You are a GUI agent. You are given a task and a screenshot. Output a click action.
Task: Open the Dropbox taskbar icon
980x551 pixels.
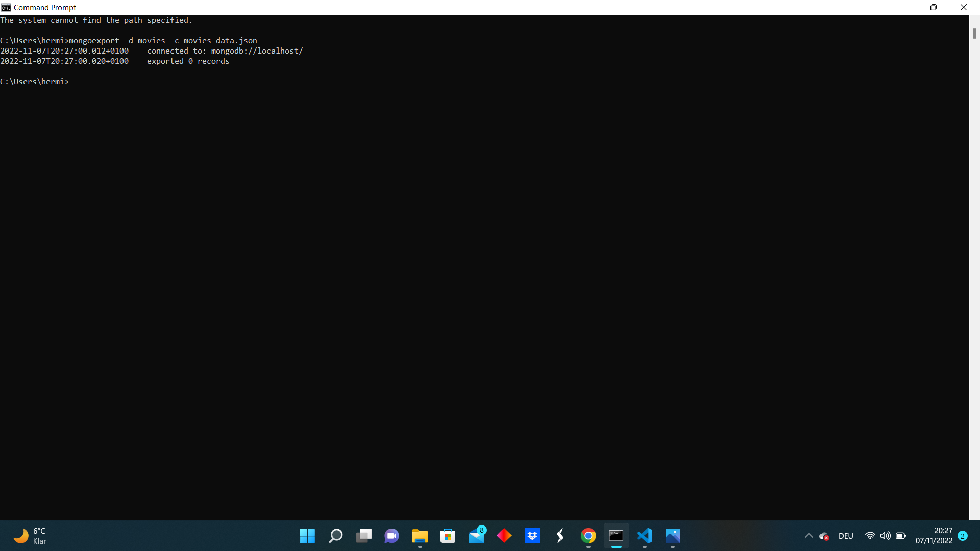click(x=532, y=536)
